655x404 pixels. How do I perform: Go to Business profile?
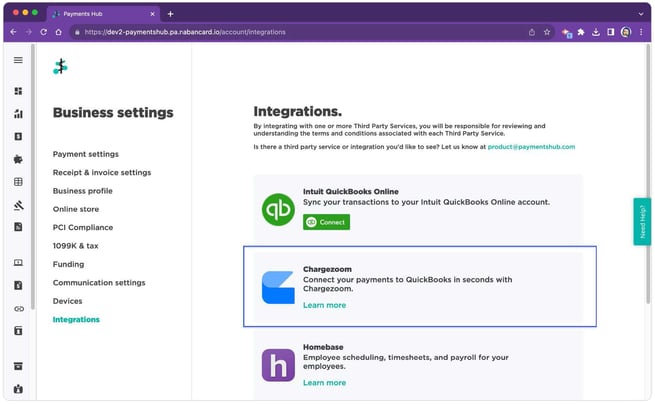click(x=83, y=191)
